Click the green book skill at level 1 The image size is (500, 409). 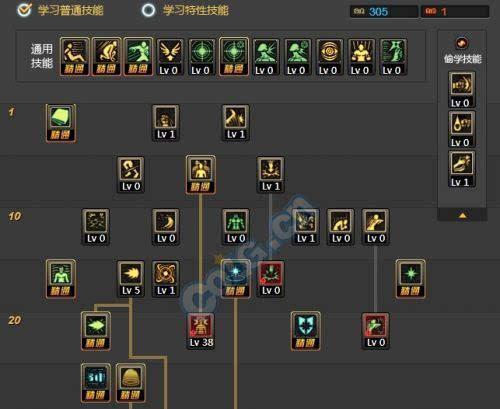click(61, 123)
